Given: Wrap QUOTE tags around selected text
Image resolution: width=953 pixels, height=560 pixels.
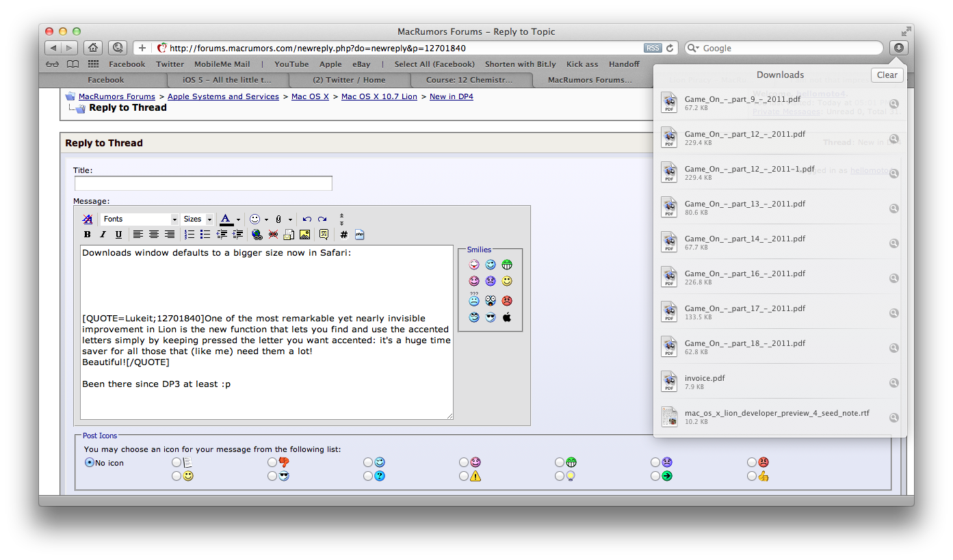Looking at the screenshot, I should [324, 235].
